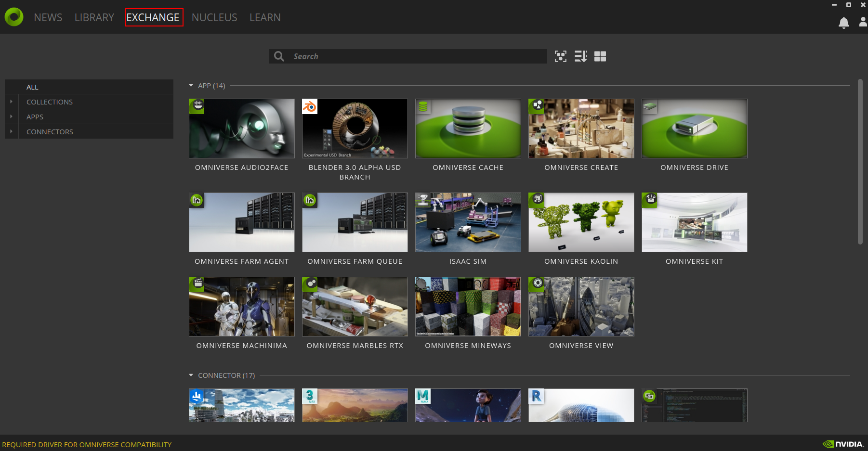This screenshot has height=451, width=868.
Task: Click Farm Queue badge icon
Action: coord(310,200)
